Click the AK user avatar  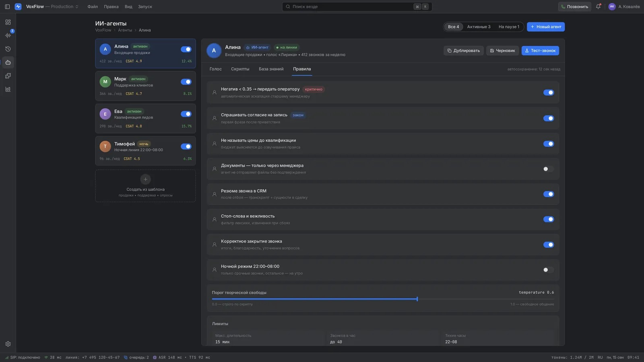(612, 6)
